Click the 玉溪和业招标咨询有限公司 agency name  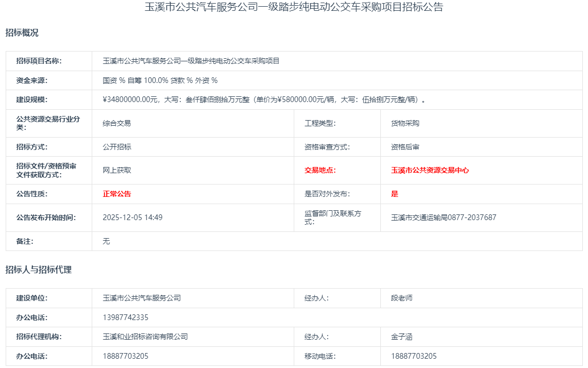(145, 337)
